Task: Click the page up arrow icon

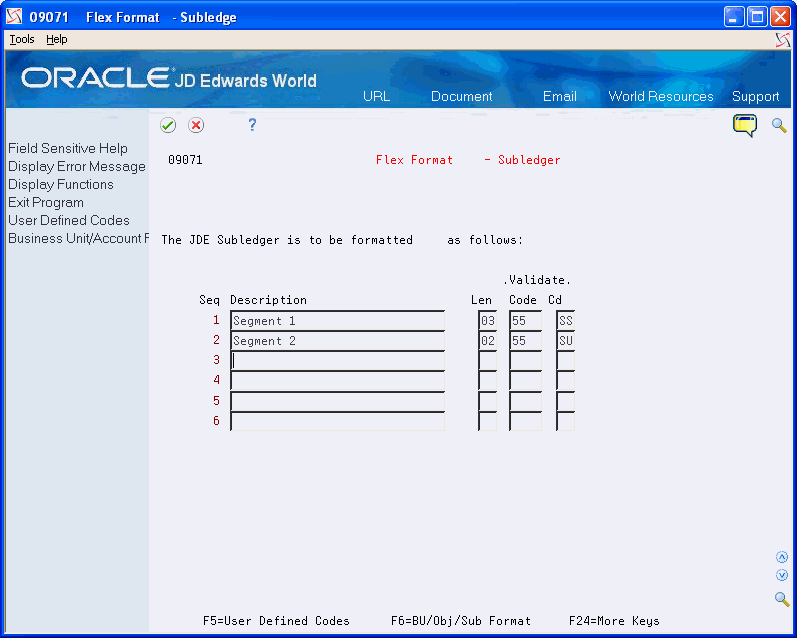Action: [782, 557]
